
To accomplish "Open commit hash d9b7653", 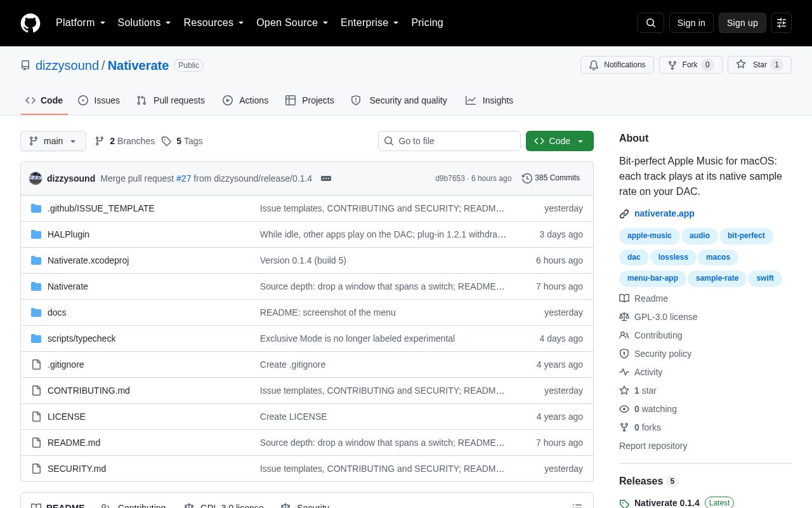I will click(x=450, y=178).
